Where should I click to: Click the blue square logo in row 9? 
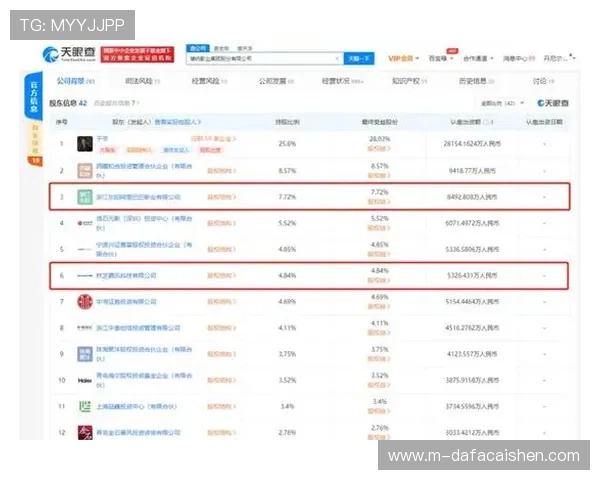point(85,354)
